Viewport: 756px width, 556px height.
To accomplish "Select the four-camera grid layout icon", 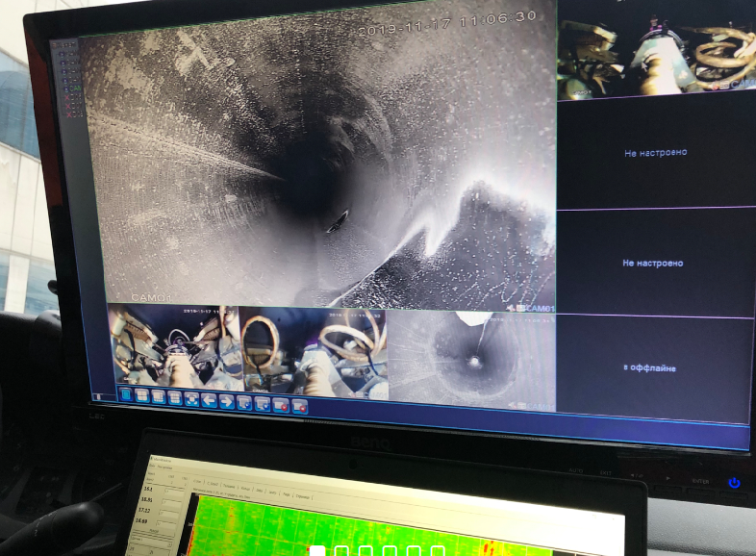I will click(x=142, y=395).
